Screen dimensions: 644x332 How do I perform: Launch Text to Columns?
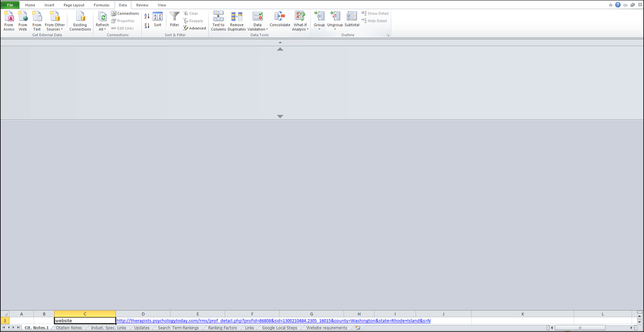(219, 21)
